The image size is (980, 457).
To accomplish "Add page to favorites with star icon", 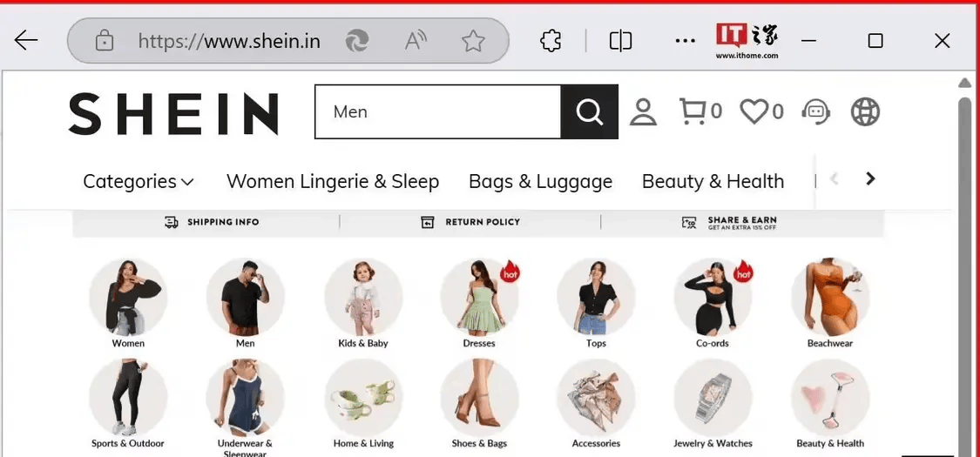I will (x=473, y=41).
